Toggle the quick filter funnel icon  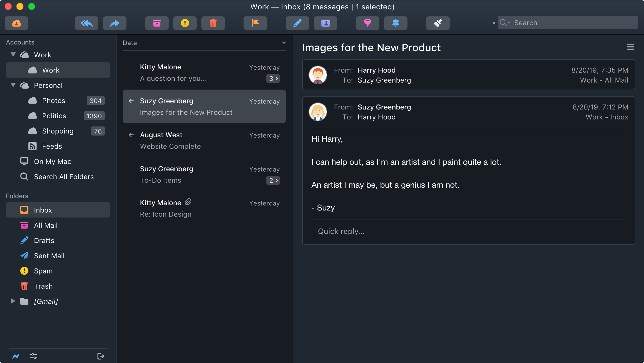point(367,23)
